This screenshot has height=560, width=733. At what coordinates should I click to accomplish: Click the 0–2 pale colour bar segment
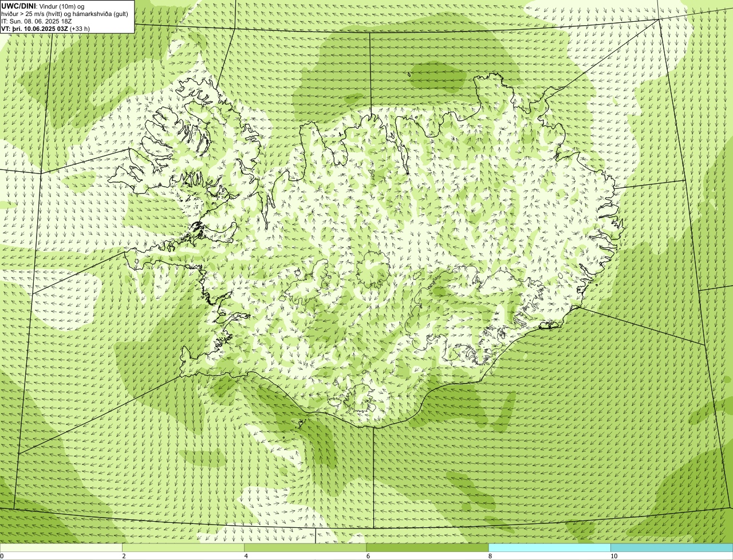(x=61, y=547)
